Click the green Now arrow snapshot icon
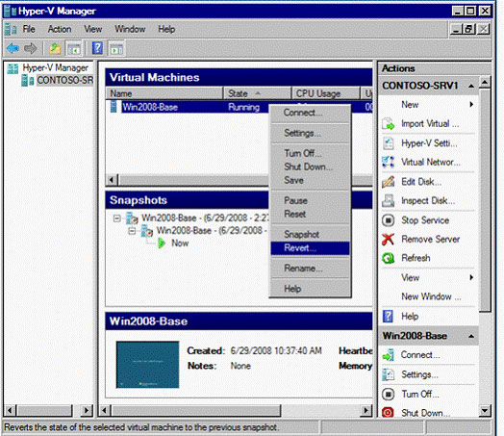504x436 pixels. click(x=162, y=244)
